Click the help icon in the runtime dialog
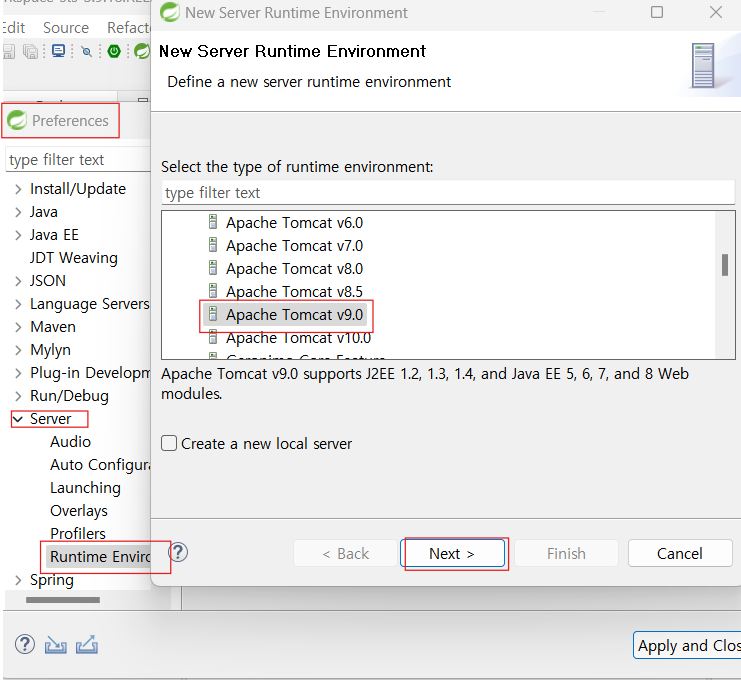Image resolution: width=741 pixels, height=680 pixels. 178,552
